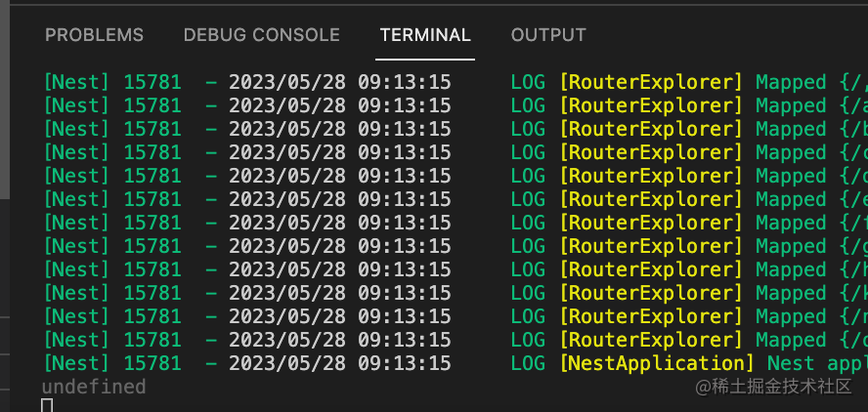Switch to the DEBUG CONSOLE tab
Viewport: 868px width, 412px height.
point(261,35)
